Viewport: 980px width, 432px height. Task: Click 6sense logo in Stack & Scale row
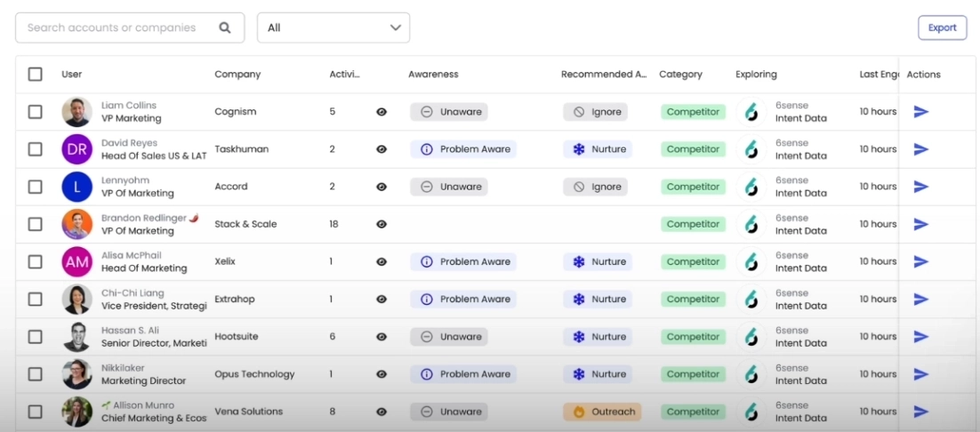click(x=751, y=224)
